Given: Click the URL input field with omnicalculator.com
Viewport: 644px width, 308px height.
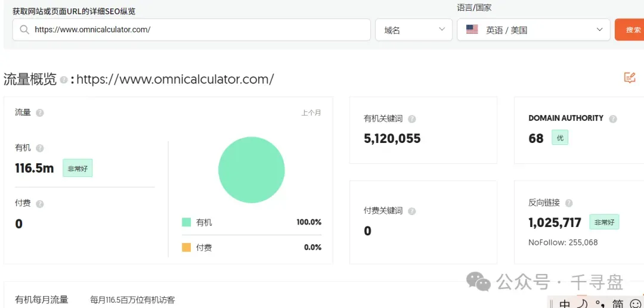Looking at the screenshot, I should coord(191,30).
